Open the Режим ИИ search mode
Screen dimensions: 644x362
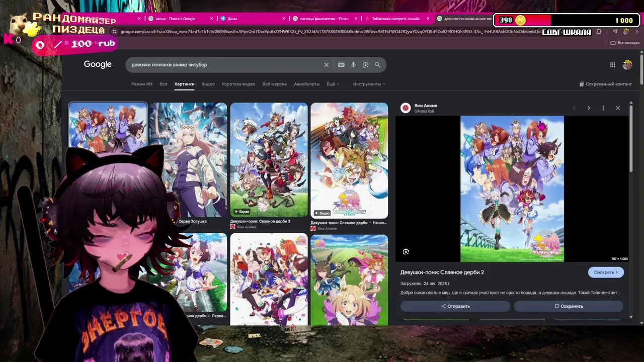tap(142, 84)
